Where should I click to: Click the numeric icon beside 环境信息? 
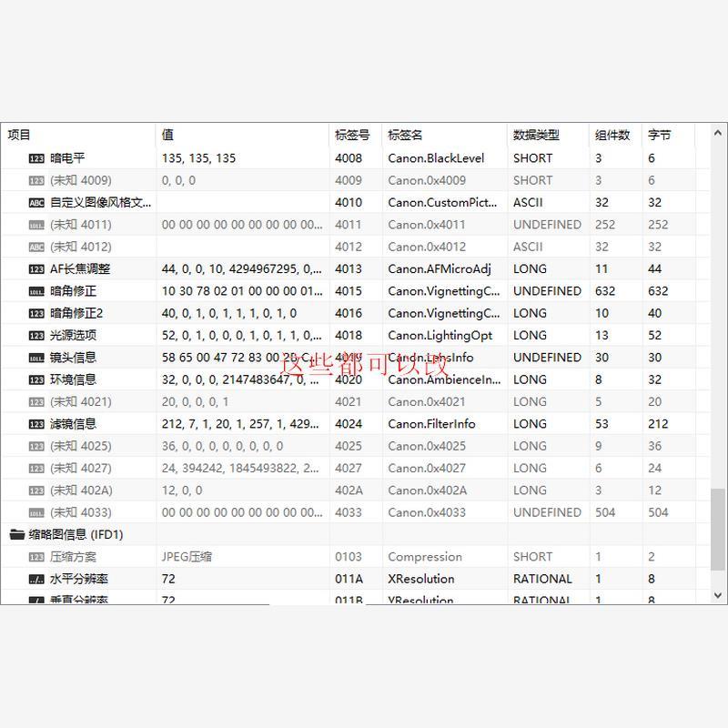[36, 380]
